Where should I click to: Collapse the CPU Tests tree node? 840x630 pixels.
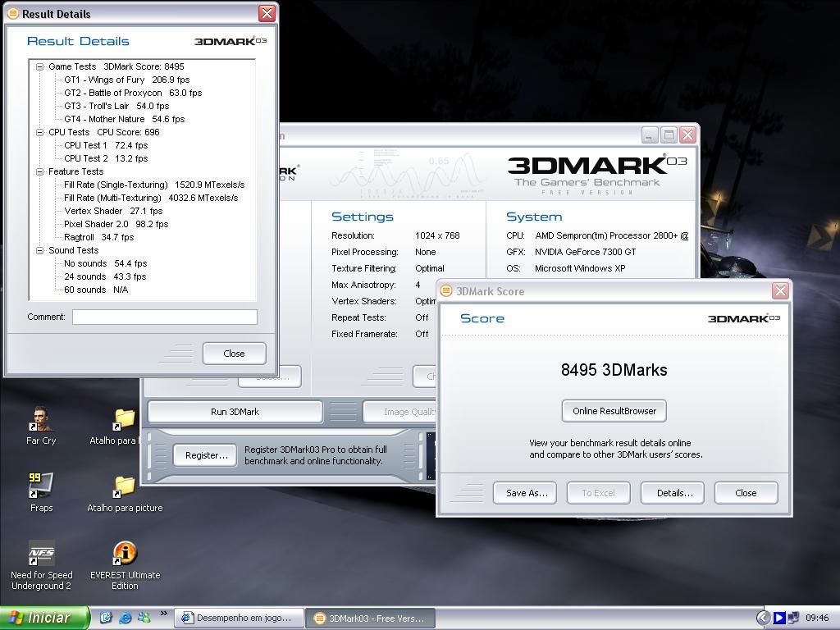39,132
